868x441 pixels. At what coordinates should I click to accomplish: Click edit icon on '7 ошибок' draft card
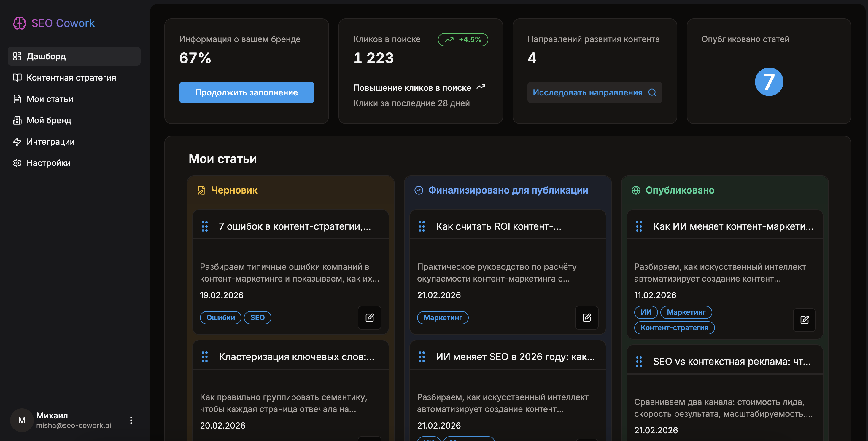click(369, 317)
